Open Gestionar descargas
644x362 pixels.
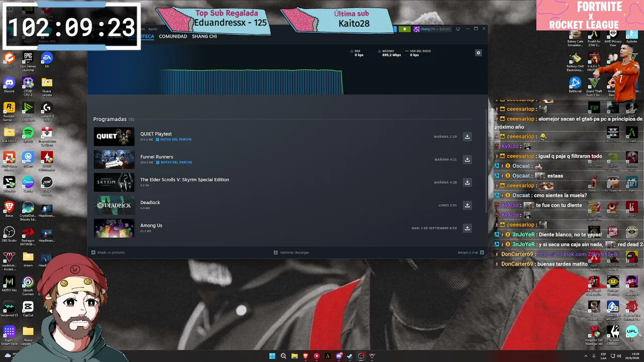coord(291,252)
